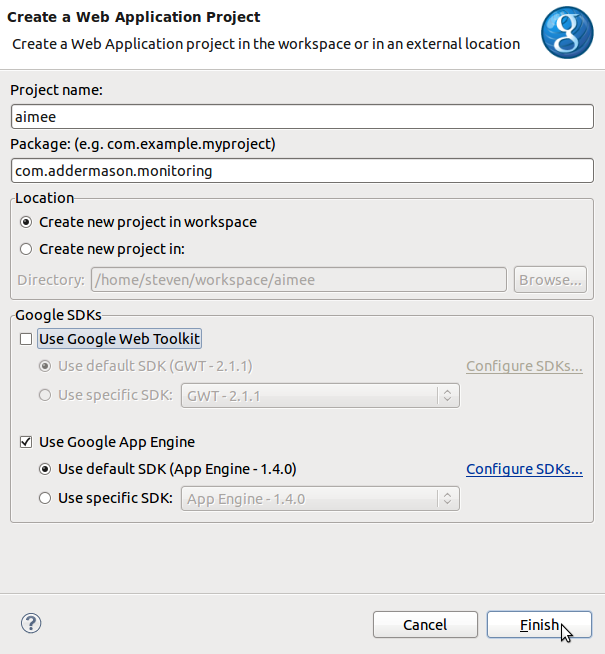The width and height of the screenshot is (605, 654).
Task: Click the Google plugin globe logo
Action: (567, 33)
